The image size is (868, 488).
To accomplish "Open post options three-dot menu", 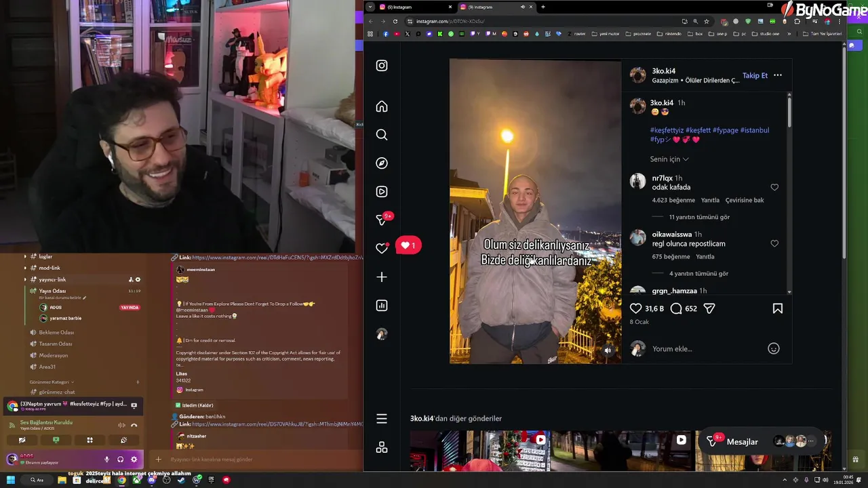I will click(x=778, y=75).
